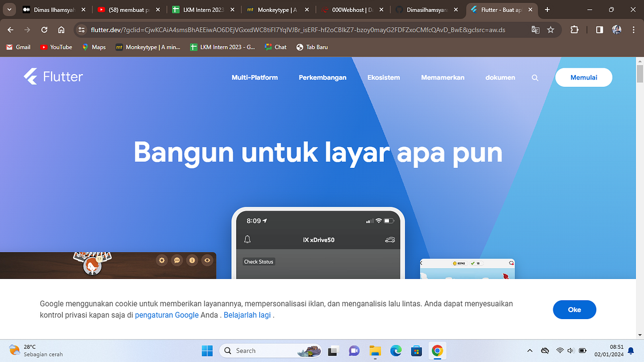
Task: Open settings gear in the game demo
Action: [162, 260]
